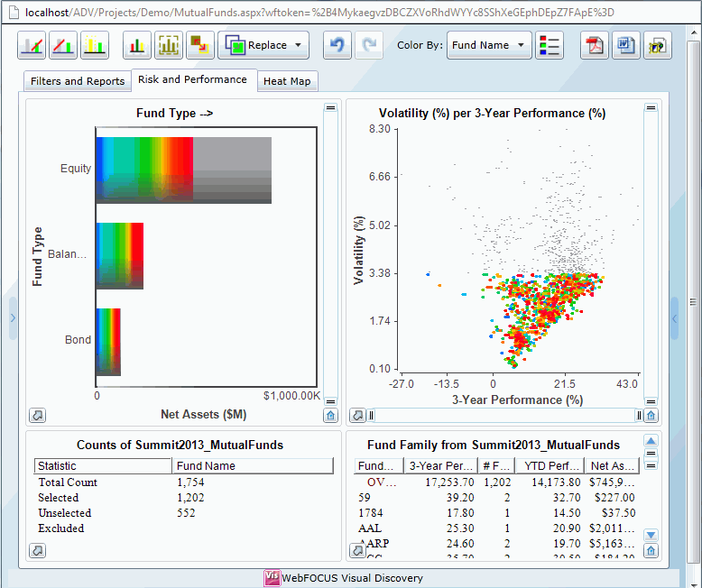Click the rightmost toolbar export icon
The image size is (702, 588).
point(658,45)
